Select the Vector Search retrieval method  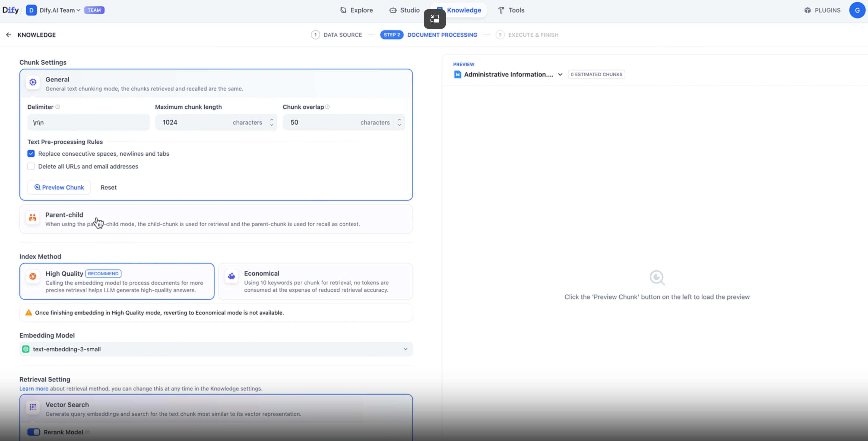pyautogui.click(x=216, y=409)
